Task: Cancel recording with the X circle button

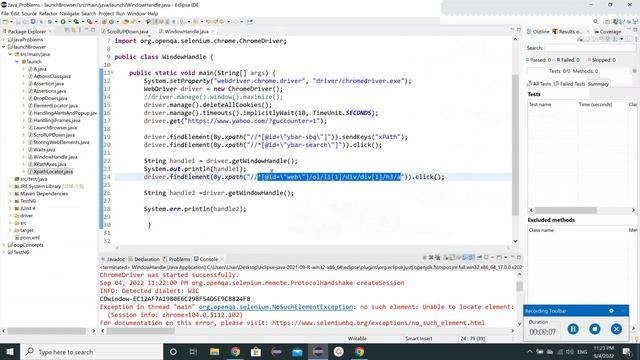Action: click(616, 329)
